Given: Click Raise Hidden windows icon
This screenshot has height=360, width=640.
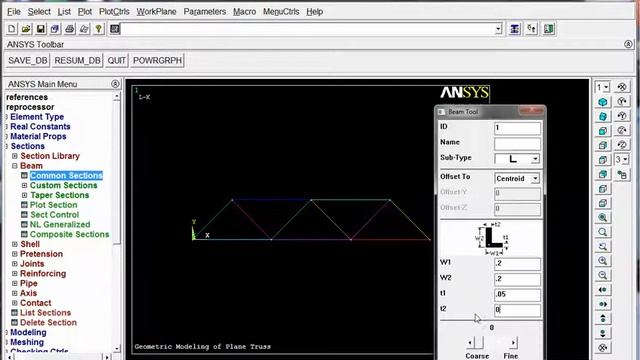Looking at the screenshot, I should (515, 29).
